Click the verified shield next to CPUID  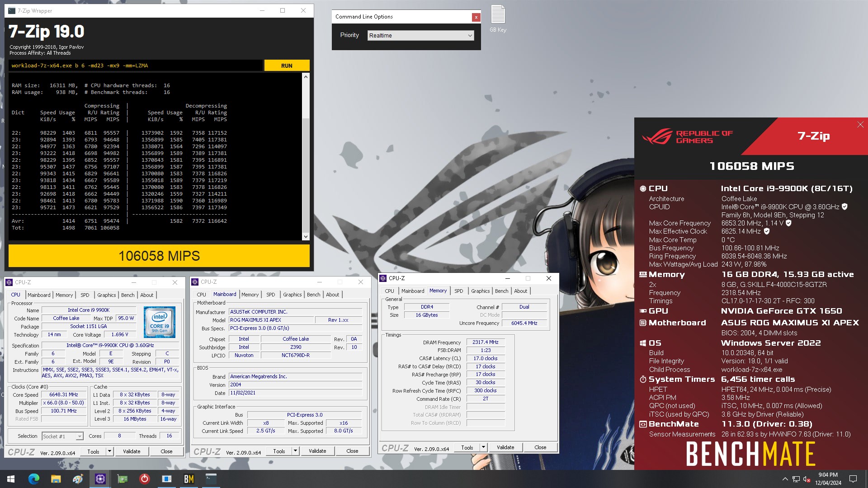844,206
